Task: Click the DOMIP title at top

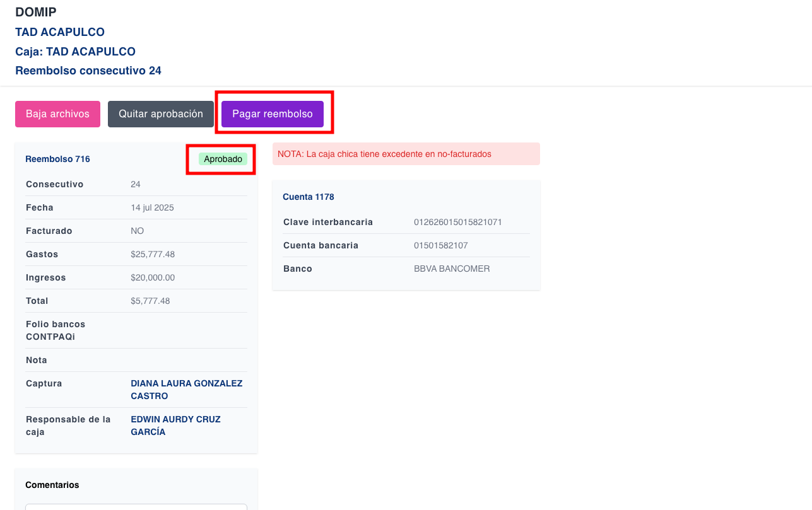Action: pos(36,12)
